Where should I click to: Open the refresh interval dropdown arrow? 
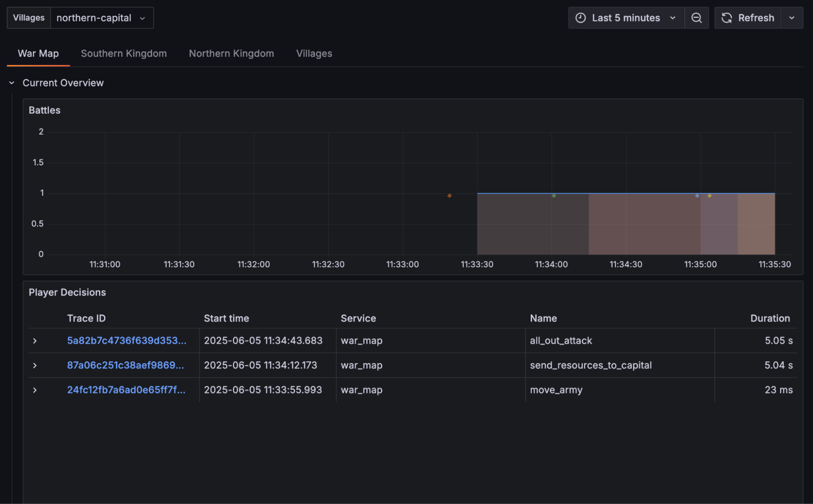pyautogui.click(x=791, y=18)
